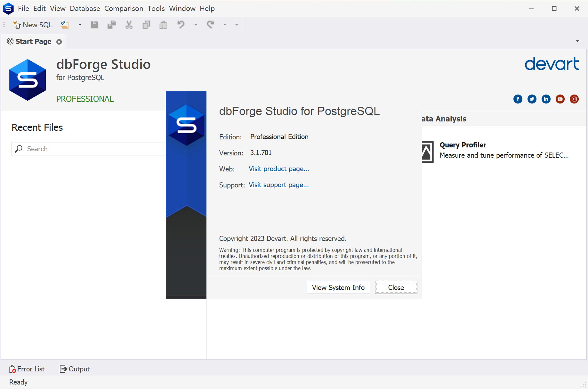This screenshot has width=588, height=389.
Task: Open the File menu
Action: point(23,9)
